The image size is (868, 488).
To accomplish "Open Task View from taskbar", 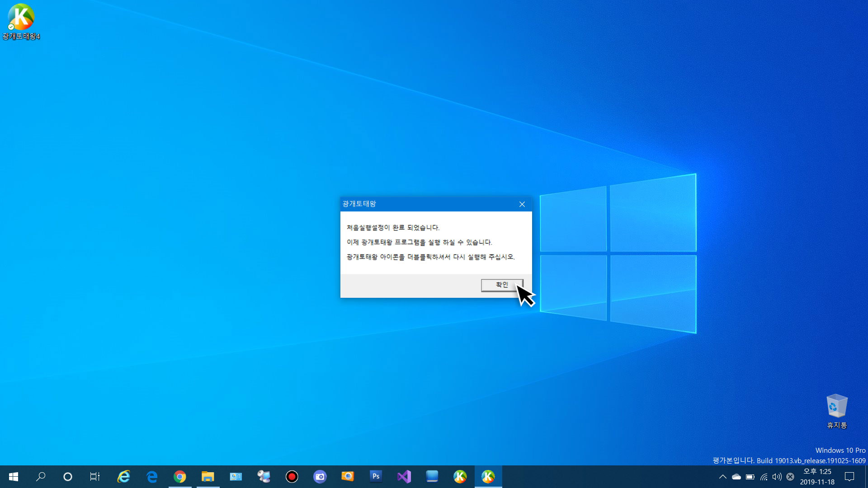I will click(x=95, y=477).
